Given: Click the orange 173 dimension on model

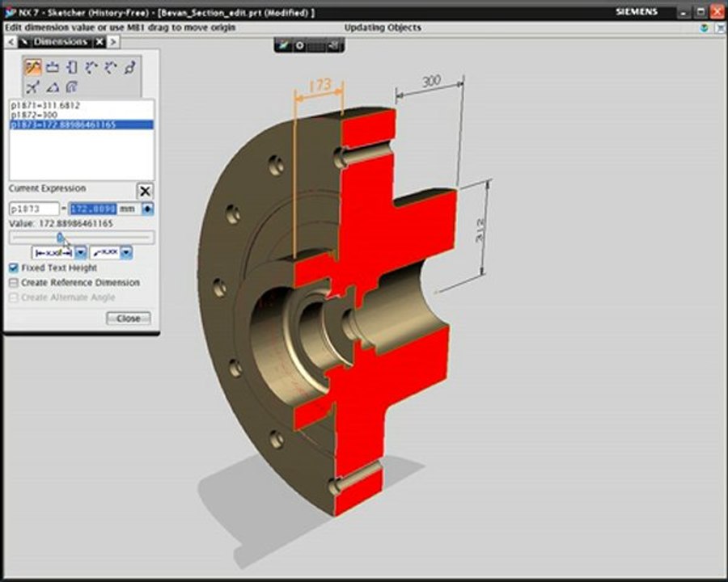Looking at the screenshot, I should tap(320, 86).
